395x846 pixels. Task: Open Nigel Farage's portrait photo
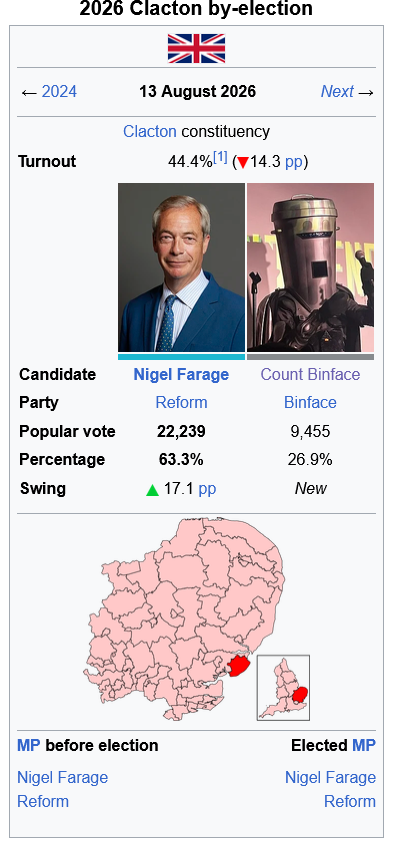(x=181, y=268)
